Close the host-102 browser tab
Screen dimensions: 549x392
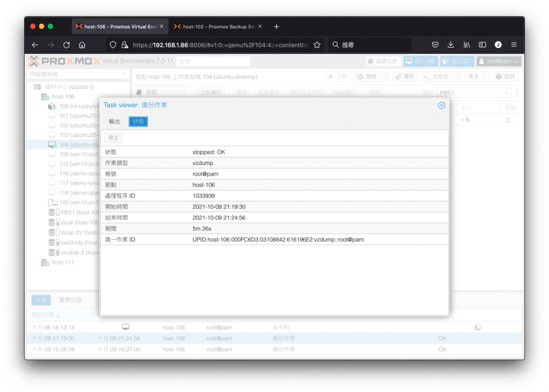pos(260,26)
